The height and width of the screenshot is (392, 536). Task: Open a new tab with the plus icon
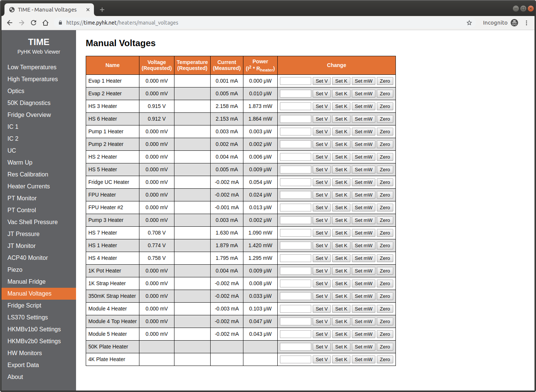point(102,10)
